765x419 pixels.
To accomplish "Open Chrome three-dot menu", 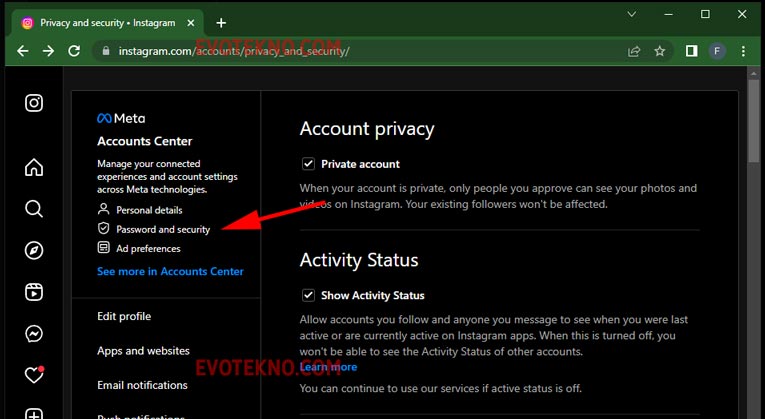I will [x=745, y=51].
